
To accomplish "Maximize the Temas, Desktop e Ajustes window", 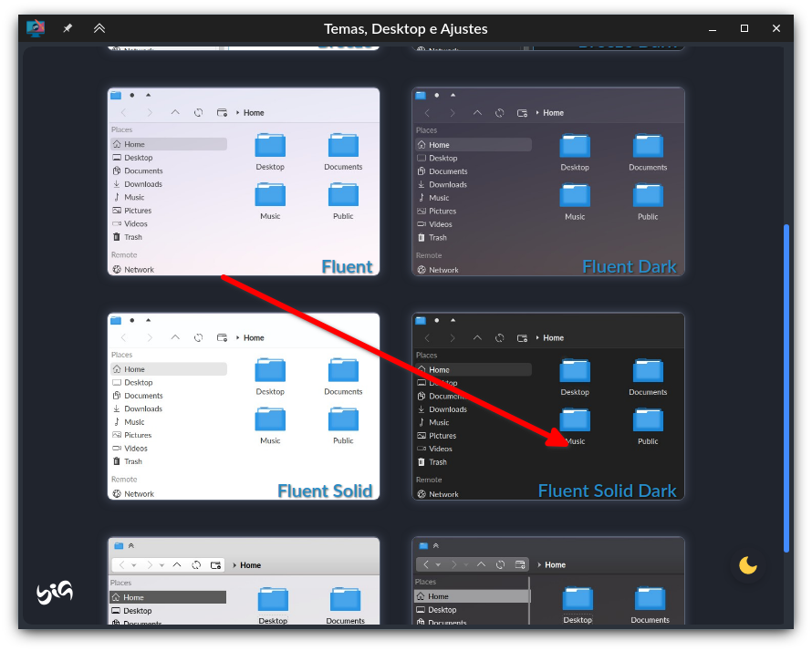I will point(744,28).
